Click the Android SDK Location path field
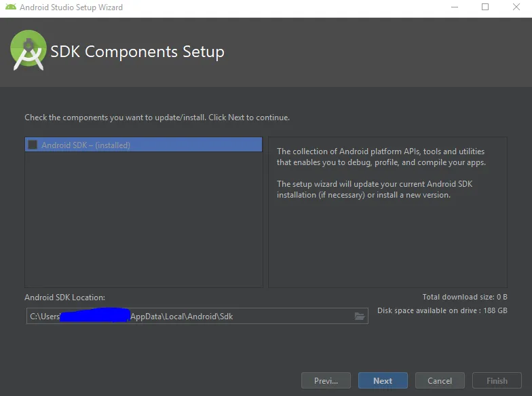This screenshot has width=532, height=396. coord(190,317)
